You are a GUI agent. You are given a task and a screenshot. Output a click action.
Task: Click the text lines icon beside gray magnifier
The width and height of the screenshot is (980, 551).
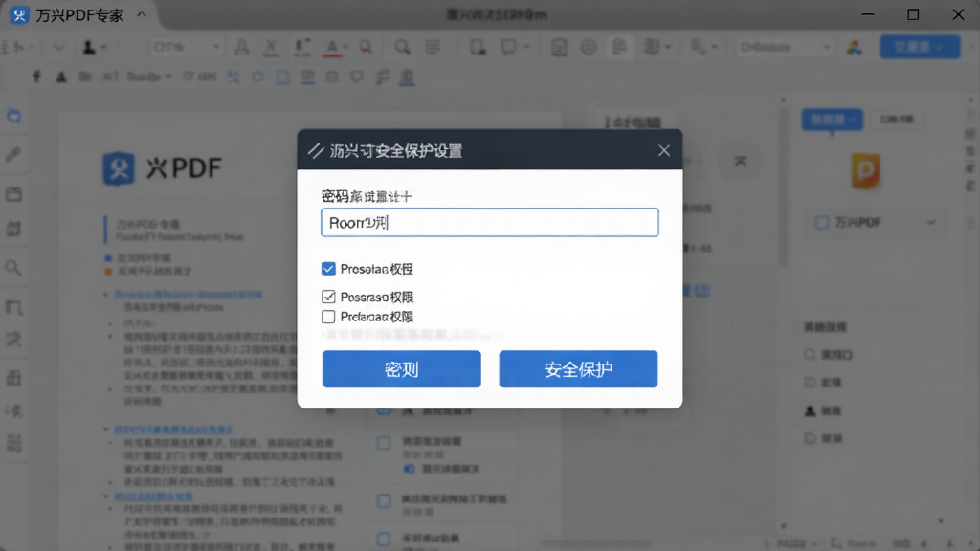click(x=433, y=47)
